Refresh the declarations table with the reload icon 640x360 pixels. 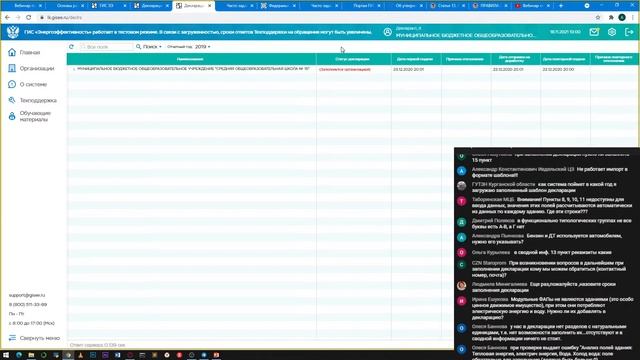pos(71,47)
